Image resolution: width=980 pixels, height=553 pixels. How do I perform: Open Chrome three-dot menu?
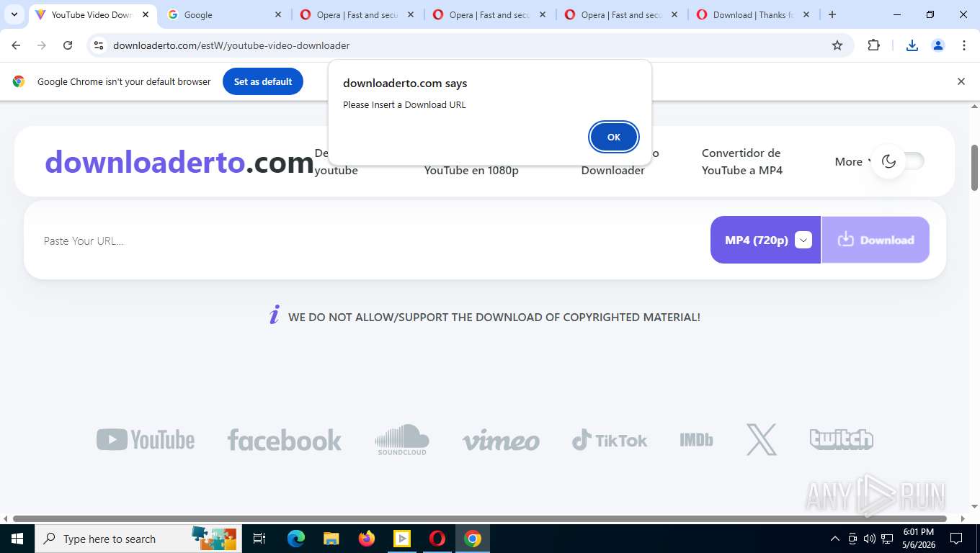pyautogui.click(x=964, y=45)
